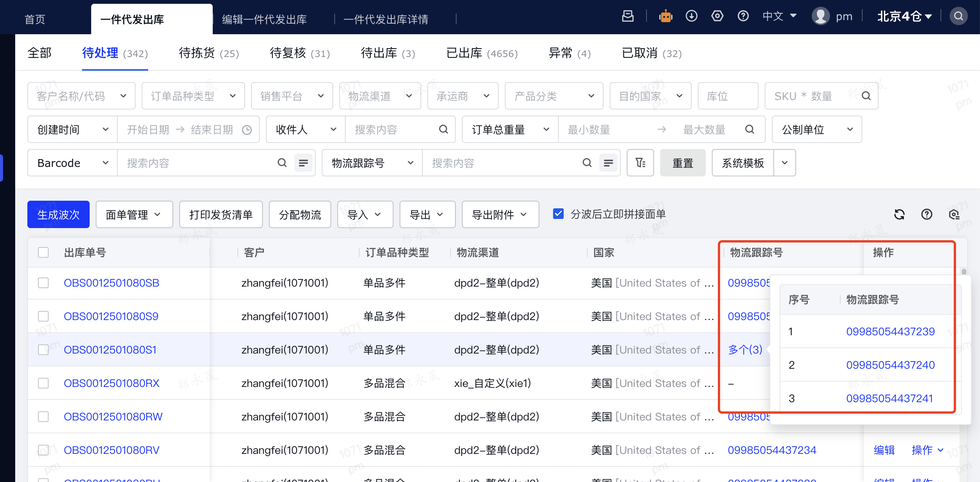Click the orange robot assistant icon

tap(665, 16)
